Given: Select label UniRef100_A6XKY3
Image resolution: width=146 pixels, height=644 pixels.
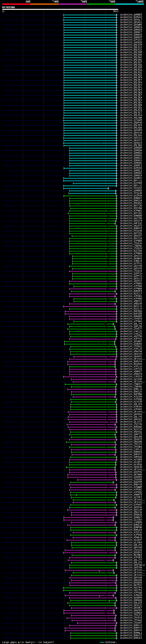Looking at the screenshot, I should 131,140.
